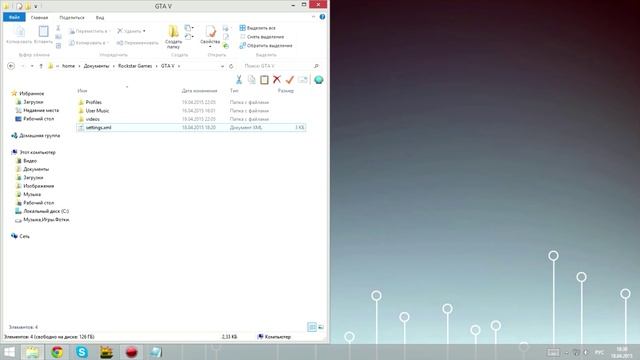Click the light-blue app icon after the recorder
Screen dimensions: 640x360
coord(156,352)
